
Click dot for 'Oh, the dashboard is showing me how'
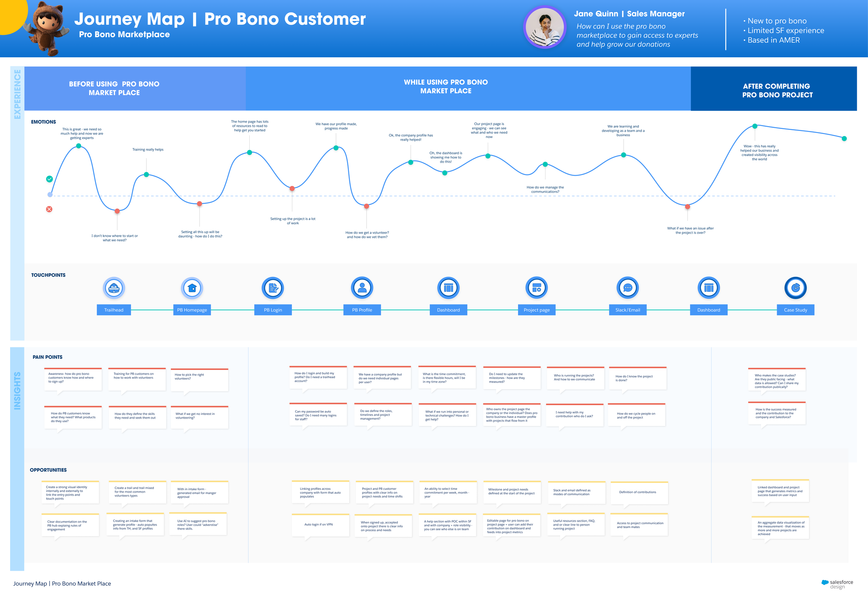pyautogui.click(x=445, y=173)
